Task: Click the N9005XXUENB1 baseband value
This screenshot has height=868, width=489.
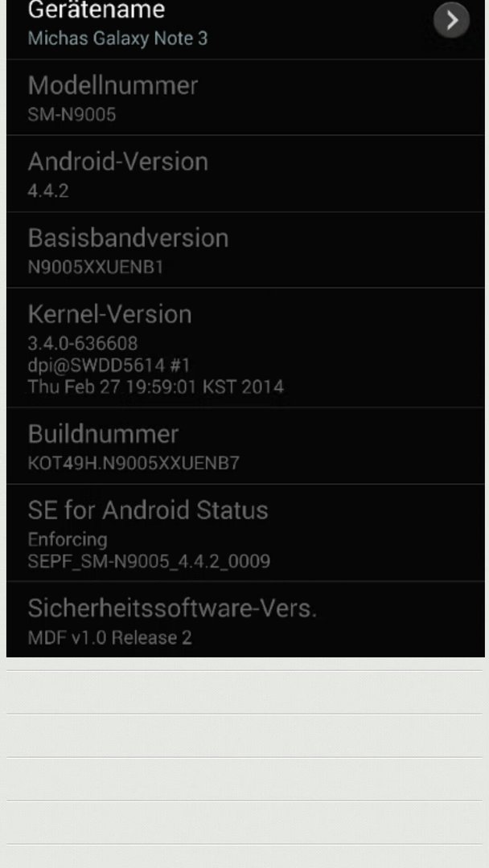Action: (x=96, y=268)
